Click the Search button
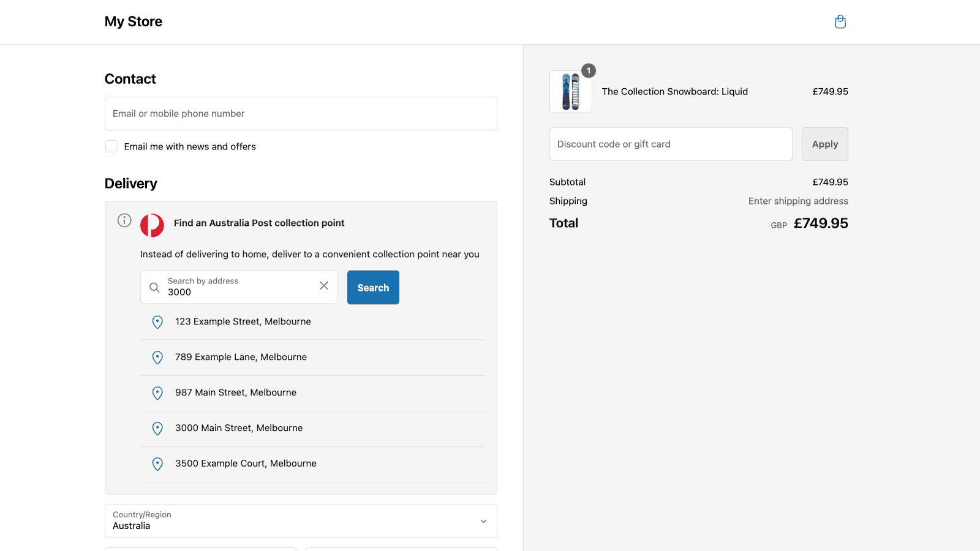This screenshot has width=980, height=551. (373, 287)
